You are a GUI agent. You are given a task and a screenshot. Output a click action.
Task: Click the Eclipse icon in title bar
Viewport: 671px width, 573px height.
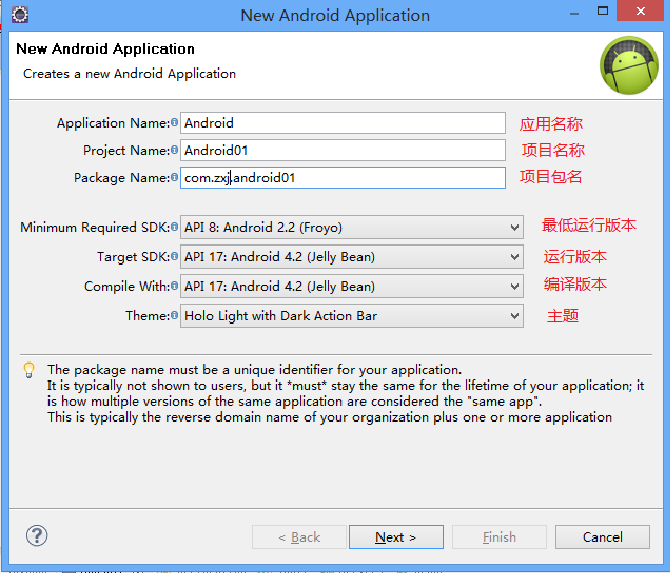(x=20, y=15)
